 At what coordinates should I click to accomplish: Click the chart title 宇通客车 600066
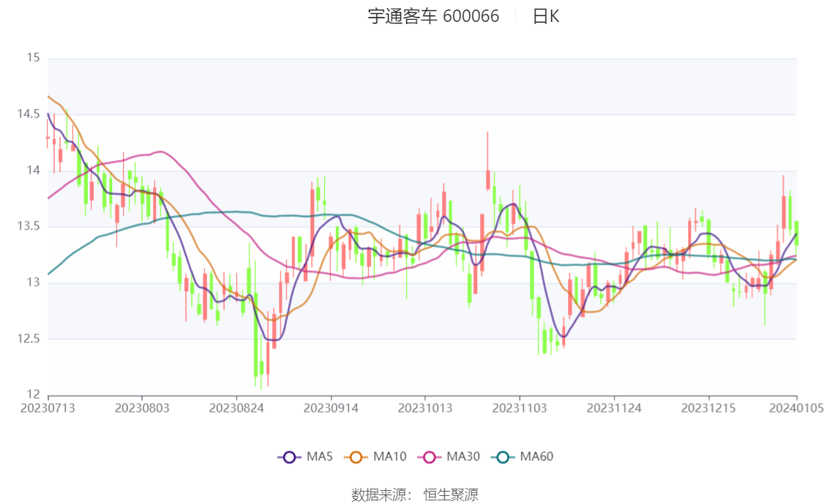pos(433,16)
